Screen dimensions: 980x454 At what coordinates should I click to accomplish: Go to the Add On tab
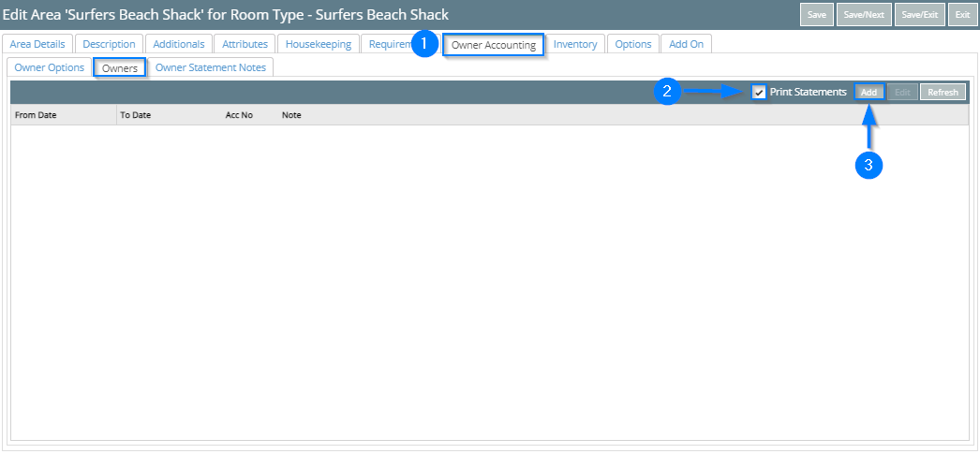686,44
